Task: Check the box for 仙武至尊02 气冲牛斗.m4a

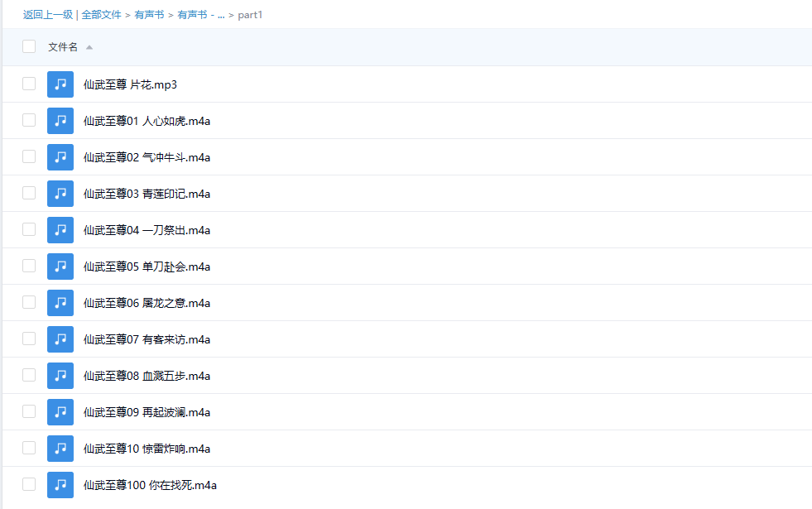Action: [29, 156]
